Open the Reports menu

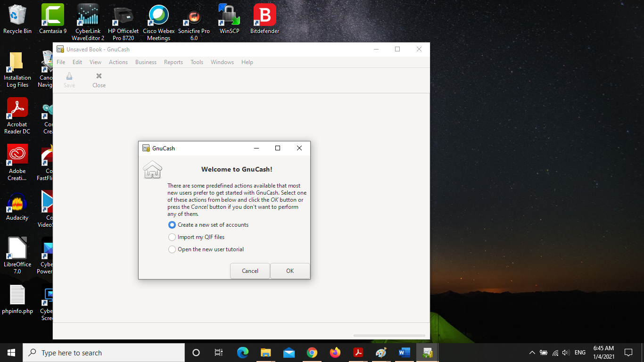coord(173,62)
